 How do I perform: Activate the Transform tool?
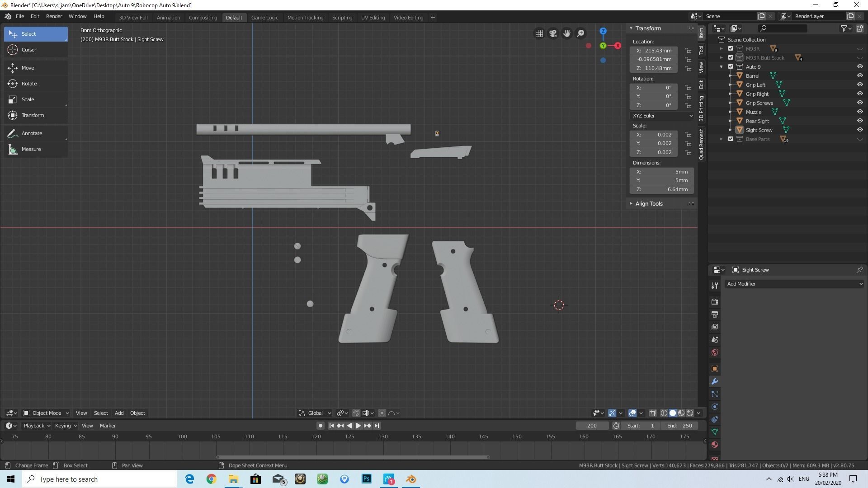[36, 115]
